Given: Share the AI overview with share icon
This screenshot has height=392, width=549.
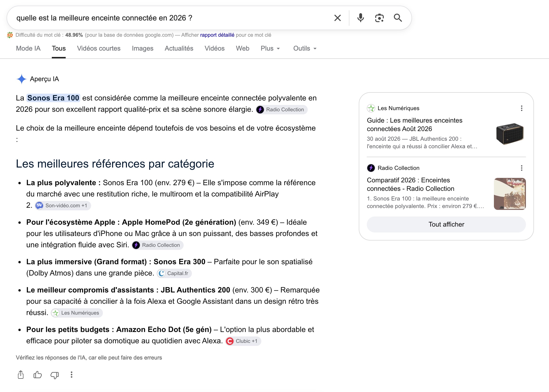Looking at the screenshot, I should pyautogui.click(x=21, y=375).
